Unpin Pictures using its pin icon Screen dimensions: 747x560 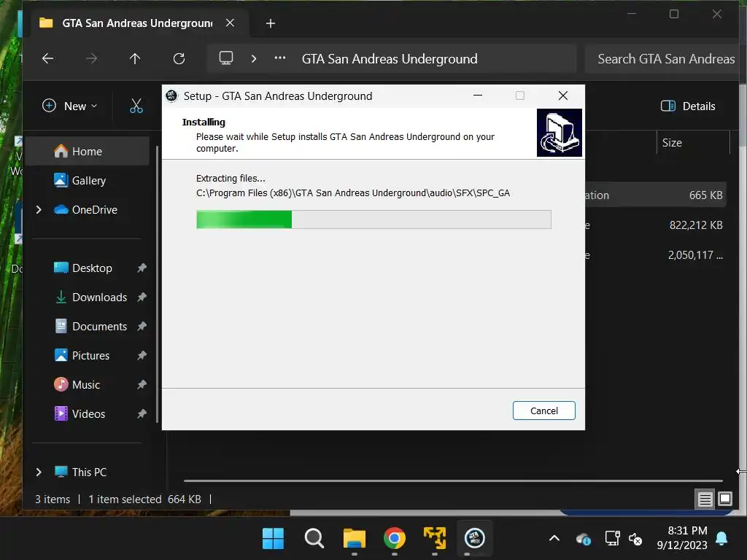pos(142,355)
